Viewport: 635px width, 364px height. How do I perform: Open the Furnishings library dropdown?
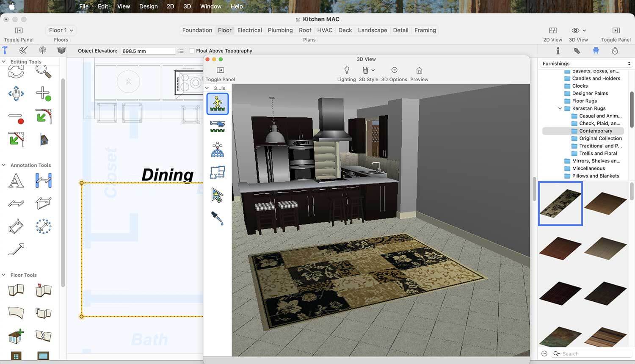[586, 63]
